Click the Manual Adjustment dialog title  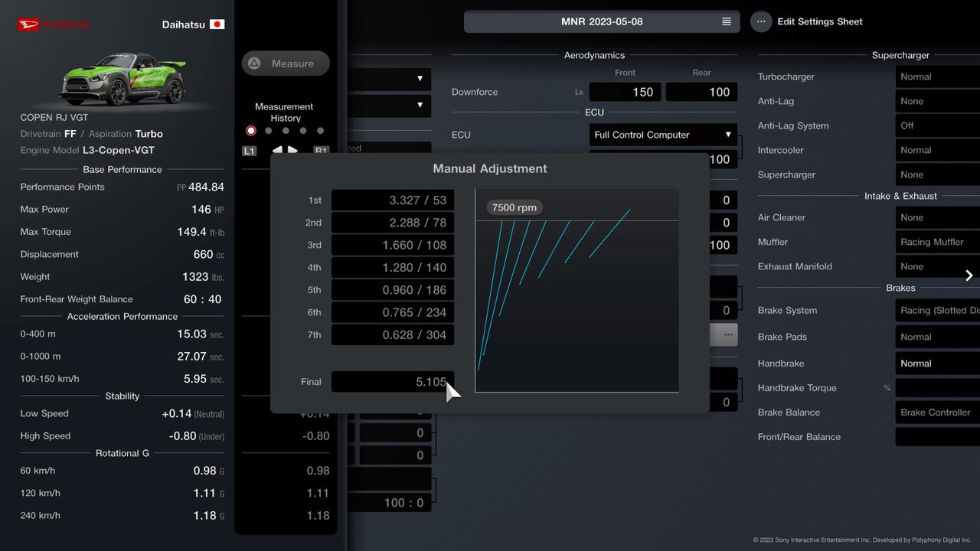pos(490,168)
